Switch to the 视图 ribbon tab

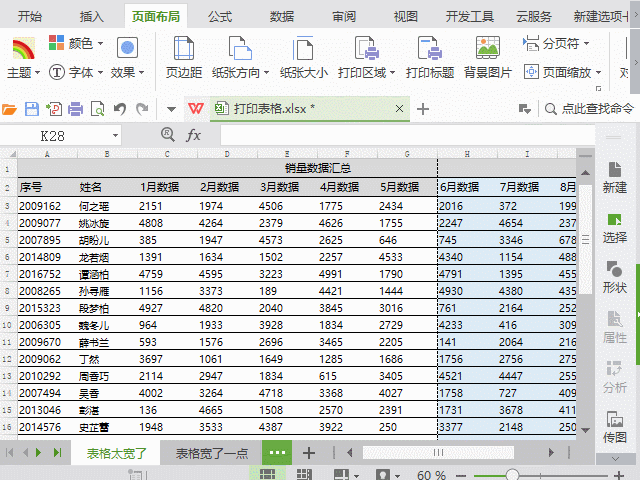405,17
